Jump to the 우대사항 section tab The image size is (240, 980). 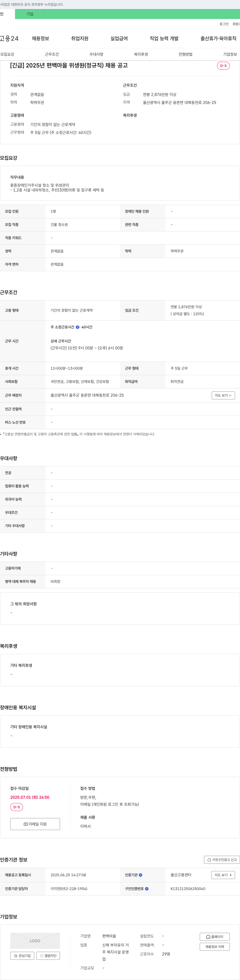tap(96, 54)
